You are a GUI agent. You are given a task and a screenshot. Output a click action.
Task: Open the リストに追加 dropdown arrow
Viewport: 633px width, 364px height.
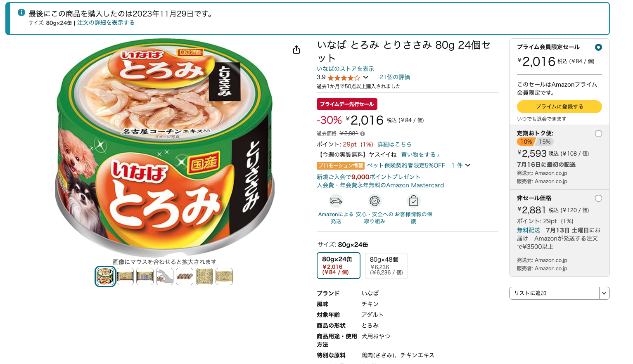(604, 293)
